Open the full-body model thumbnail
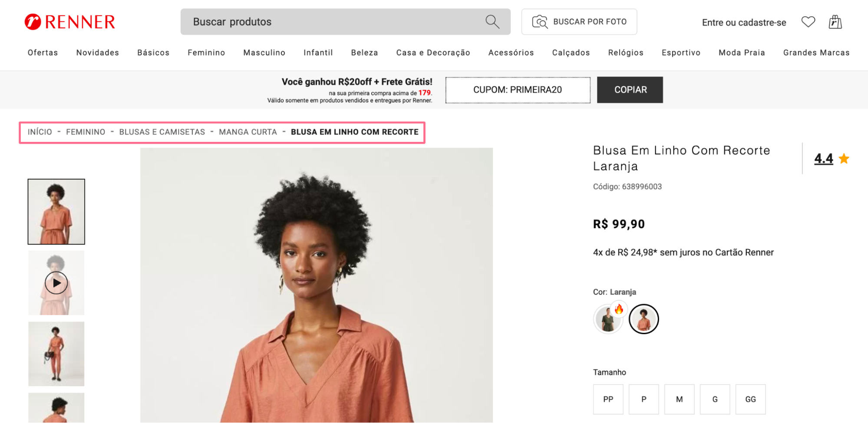 tap(56, 354)
